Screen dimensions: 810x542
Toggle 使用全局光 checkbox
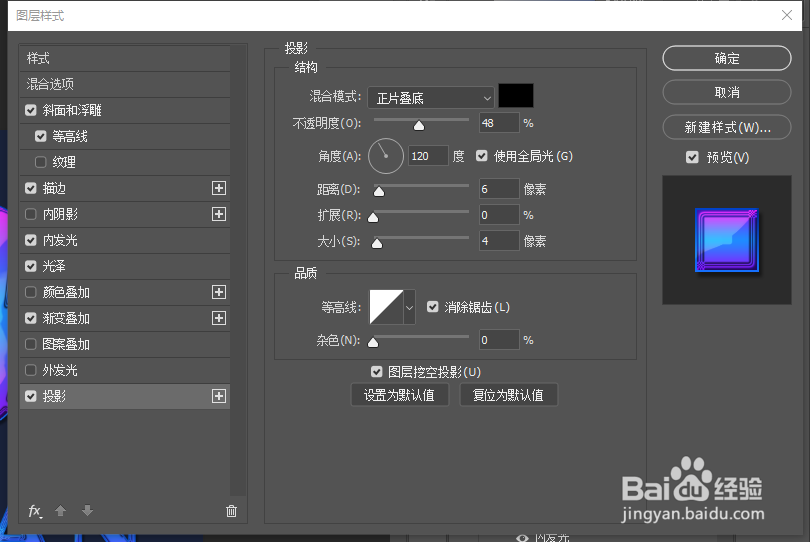pos(481,156)
